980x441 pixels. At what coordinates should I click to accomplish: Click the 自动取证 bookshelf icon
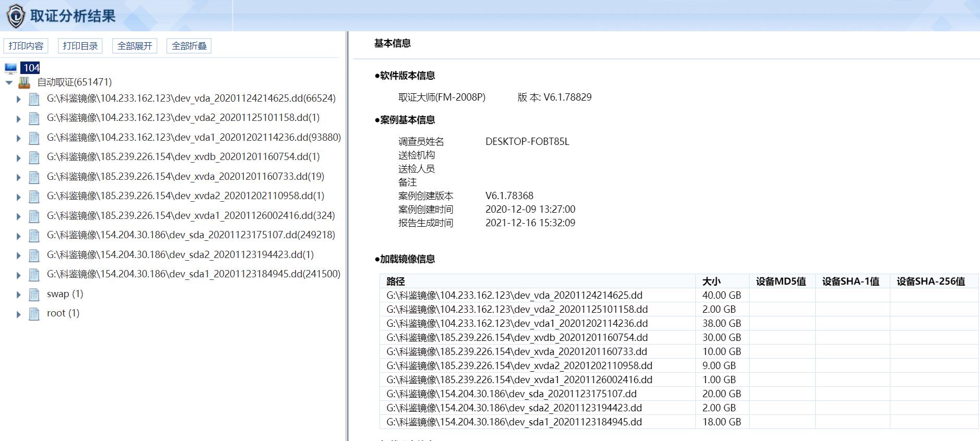tap(24, 82)
